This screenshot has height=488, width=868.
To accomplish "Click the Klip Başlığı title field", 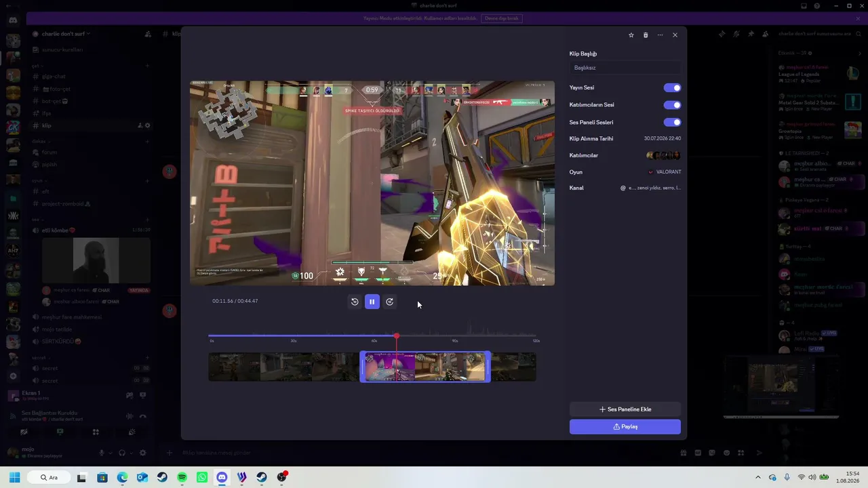I will [625, 68].
